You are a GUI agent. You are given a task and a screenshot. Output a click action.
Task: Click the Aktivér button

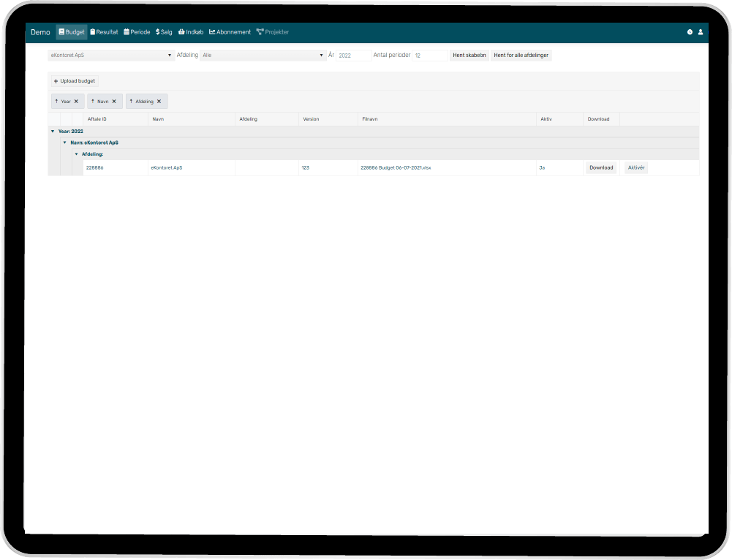pyautogui.click(x=635, y=168)
